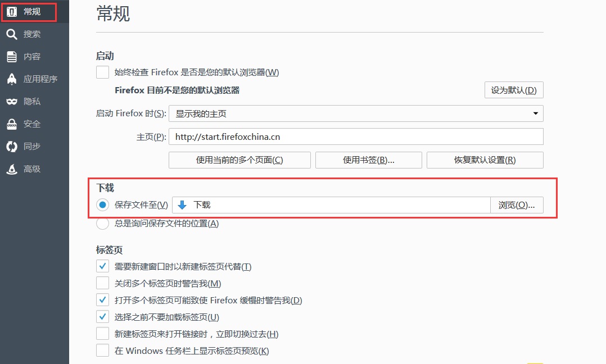
Task: Click the 使用书签 button
Action: tap(369, 160)
